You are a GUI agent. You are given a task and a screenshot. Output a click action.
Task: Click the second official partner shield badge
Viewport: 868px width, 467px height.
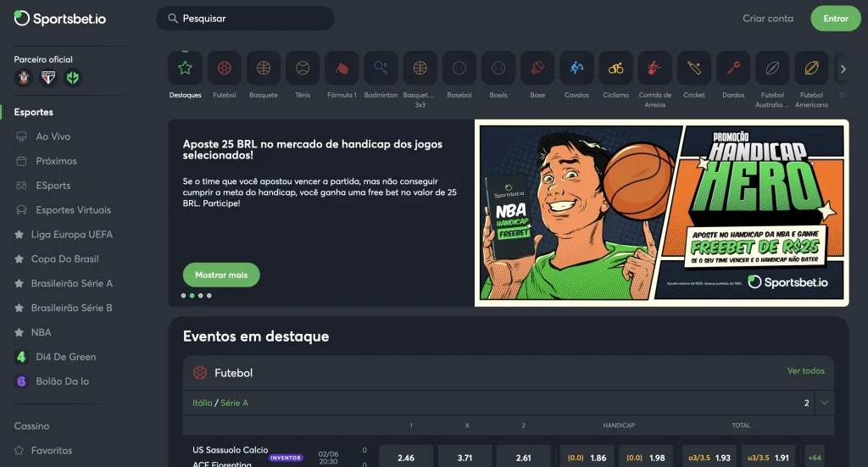[x=48, y=78]
